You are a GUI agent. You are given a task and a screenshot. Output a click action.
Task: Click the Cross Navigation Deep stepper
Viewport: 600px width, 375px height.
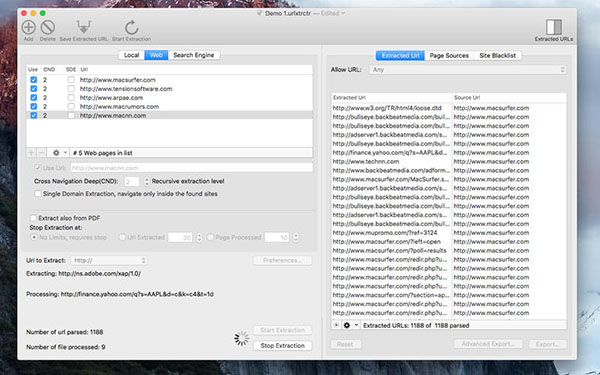click(x=147, y=181)
